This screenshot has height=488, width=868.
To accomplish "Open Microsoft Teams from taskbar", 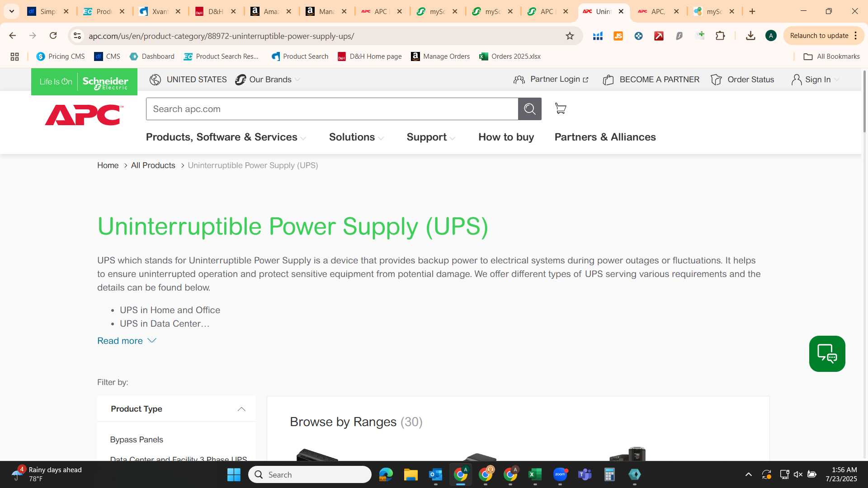I will pyautogui.click(x=585, y=474).
